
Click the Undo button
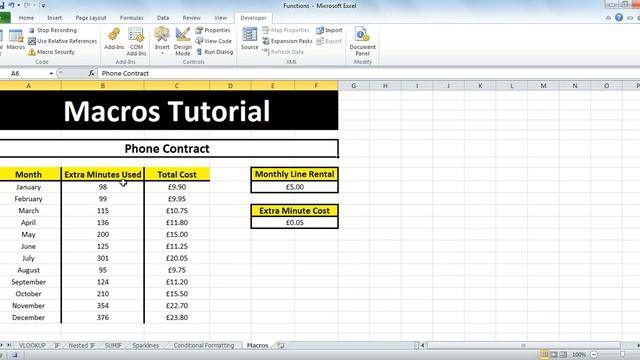point(11,5)
